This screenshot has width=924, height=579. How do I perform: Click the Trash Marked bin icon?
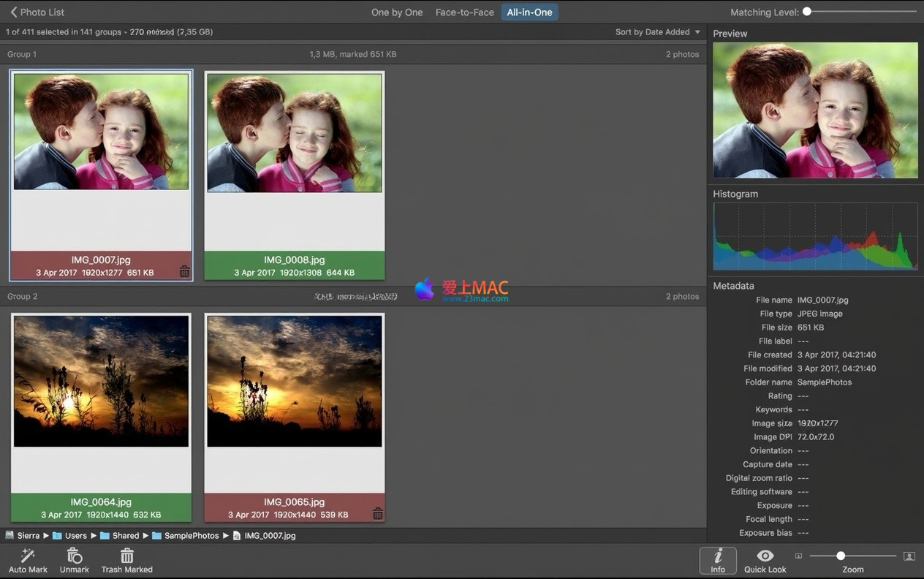127,556
